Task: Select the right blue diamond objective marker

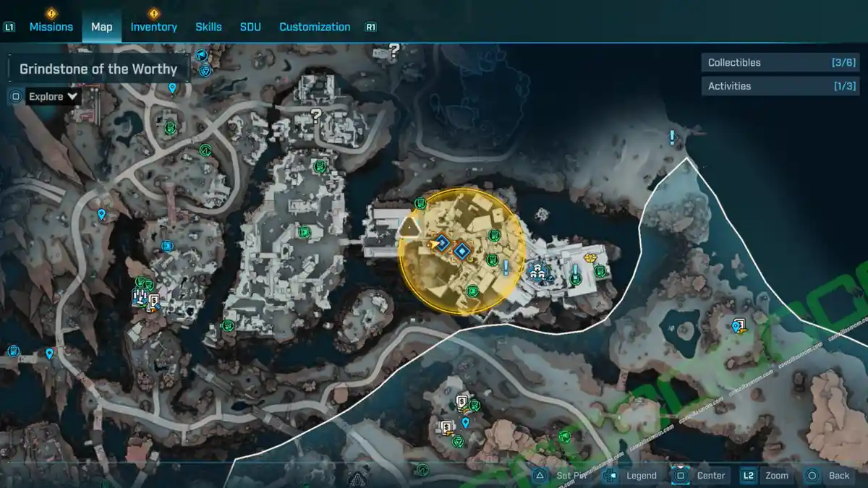Action: [461, 251]
